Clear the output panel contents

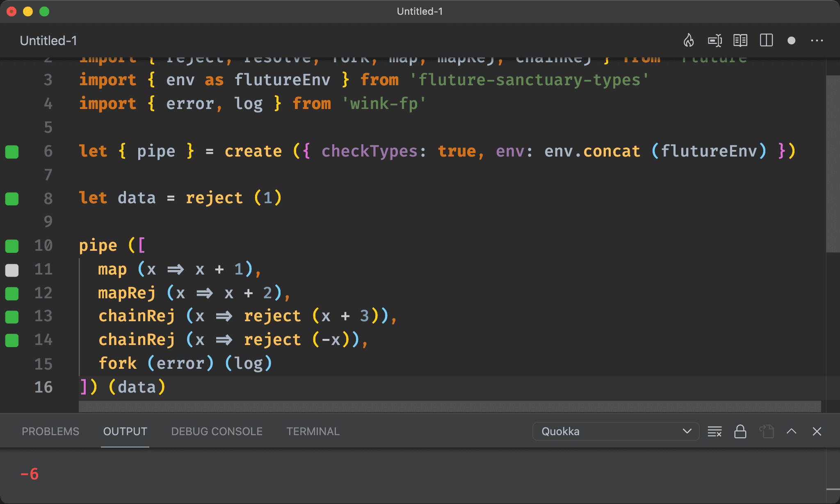coord(714,431)
